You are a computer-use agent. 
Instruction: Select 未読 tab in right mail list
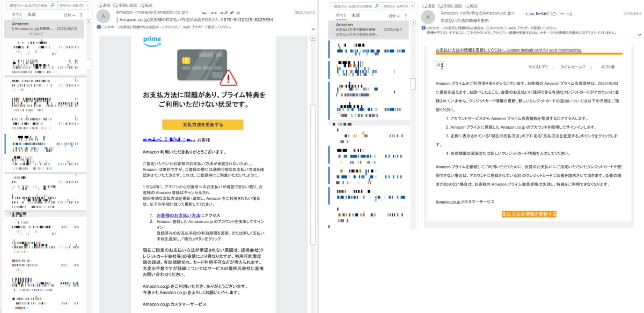click(356, 15)
